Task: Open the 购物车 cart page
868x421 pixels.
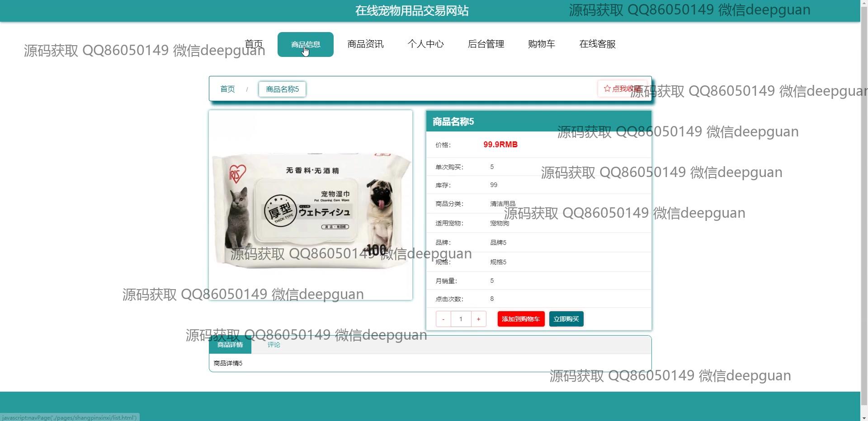Action: click(541, 44)
